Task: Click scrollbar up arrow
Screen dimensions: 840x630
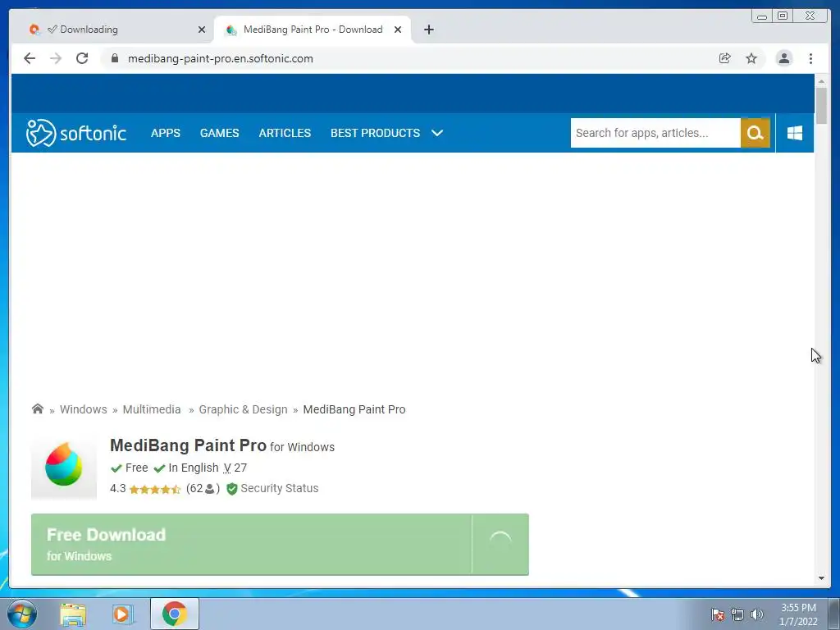Action: click(821, 81)
